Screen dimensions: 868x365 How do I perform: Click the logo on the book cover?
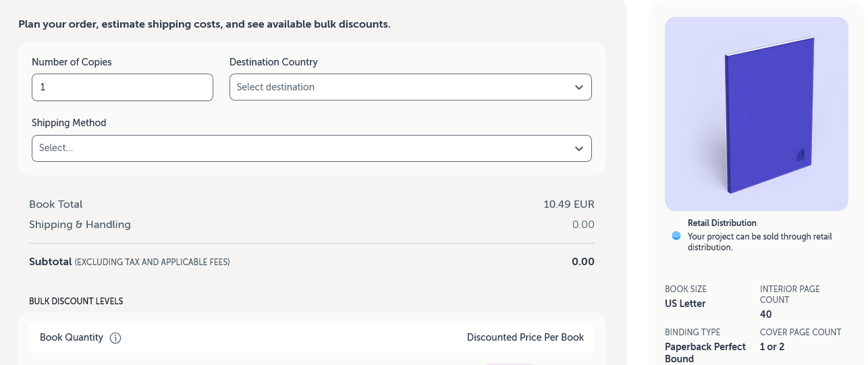(x=801, y=155)
